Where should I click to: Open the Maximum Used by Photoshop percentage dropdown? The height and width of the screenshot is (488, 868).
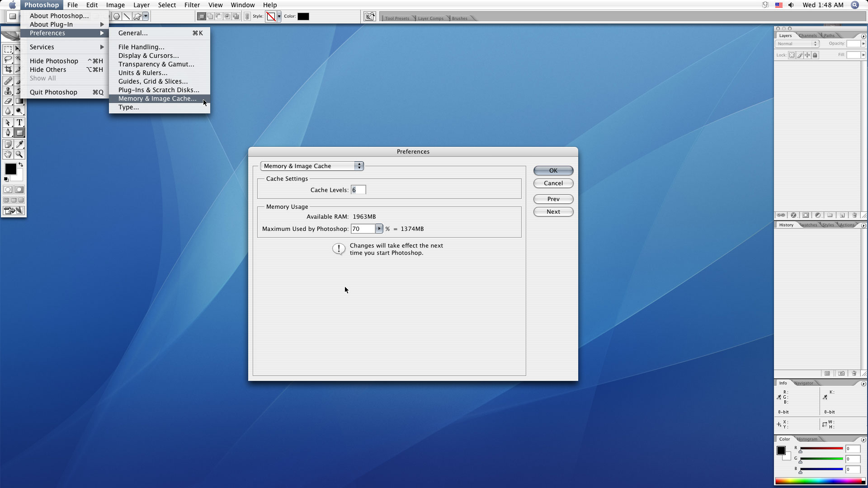click(x=379, y=229)
